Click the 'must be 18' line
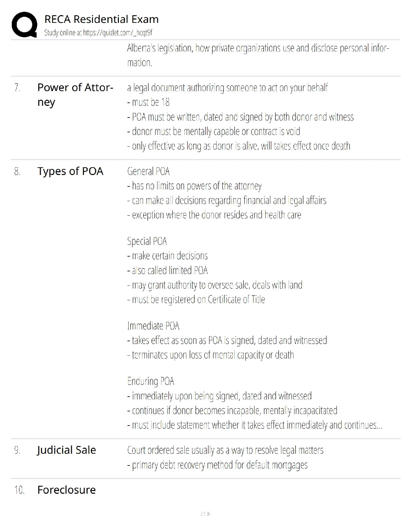 coord(148,102)
